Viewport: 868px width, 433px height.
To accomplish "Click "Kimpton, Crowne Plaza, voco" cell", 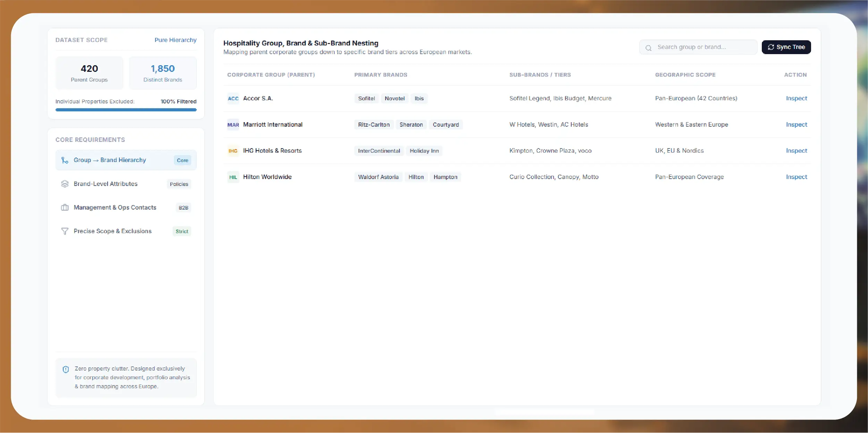I will [x=550, y=151].
